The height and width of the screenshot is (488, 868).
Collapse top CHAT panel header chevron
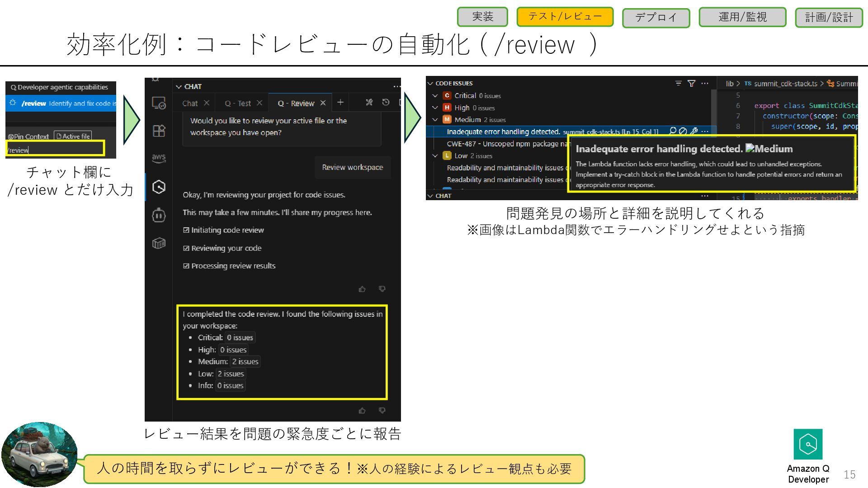pyautogui.click(x=179, y=86)
